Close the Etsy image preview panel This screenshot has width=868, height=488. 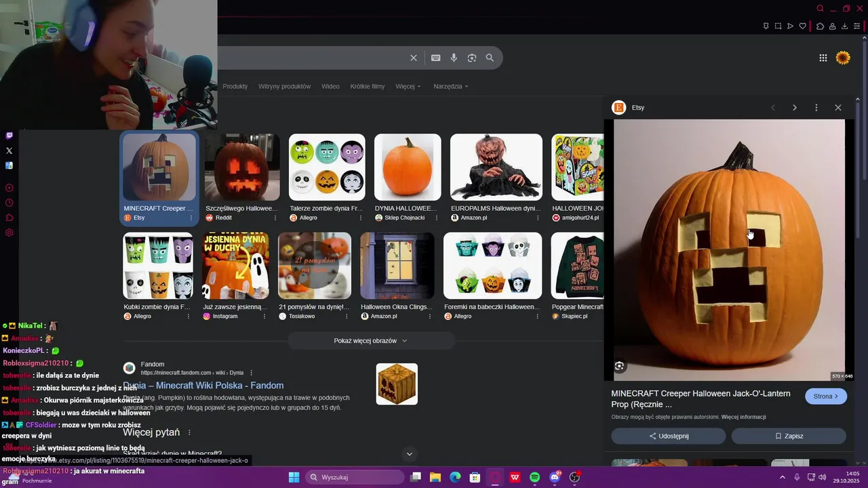point(838,107)
